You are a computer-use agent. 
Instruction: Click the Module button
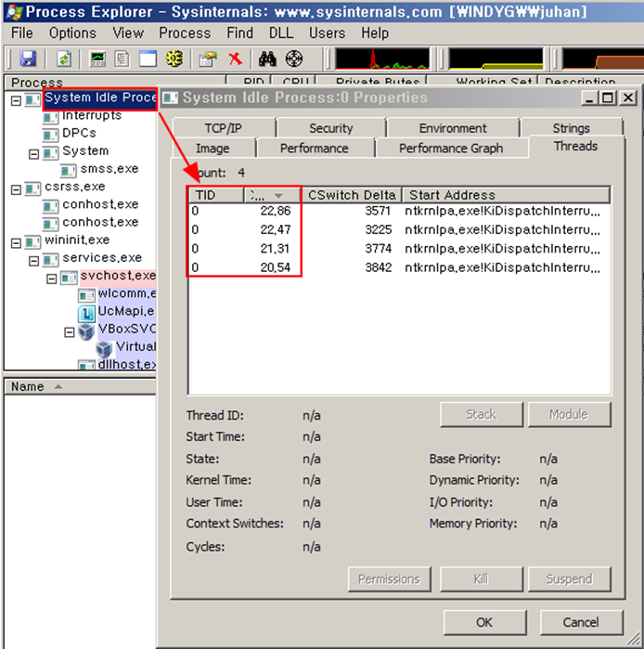(x=569, y=414)
